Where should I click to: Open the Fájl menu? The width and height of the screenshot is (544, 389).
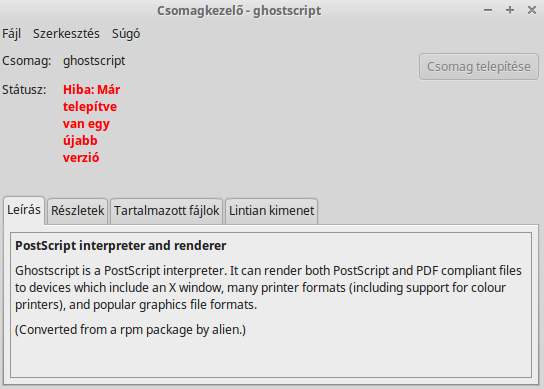[11, 34]
